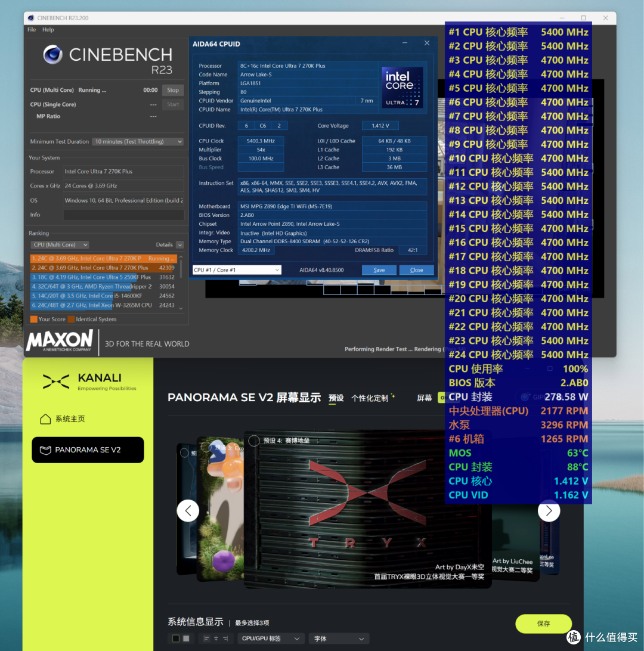Click Save in AIDA64 CPUID
The image size is (644, 651).
[379, 270]
